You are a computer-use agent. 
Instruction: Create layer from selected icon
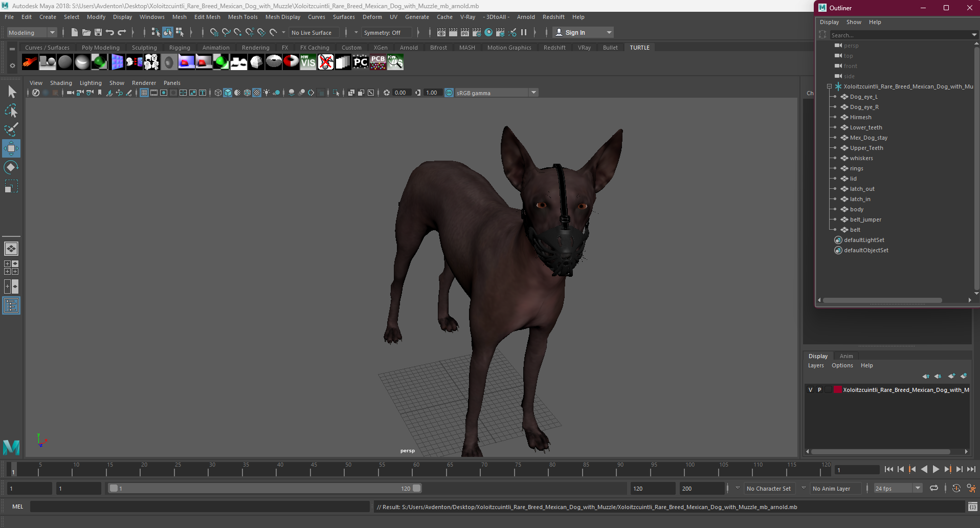pyautogui.click(x=964, y=376)
